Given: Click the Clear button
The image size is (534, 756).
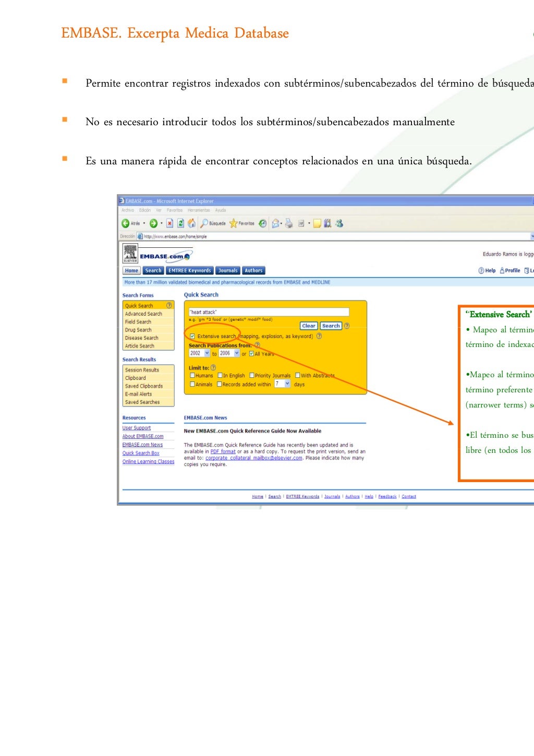Looking at the screenshot, I should pyautogui.click(x=309, y=326).
